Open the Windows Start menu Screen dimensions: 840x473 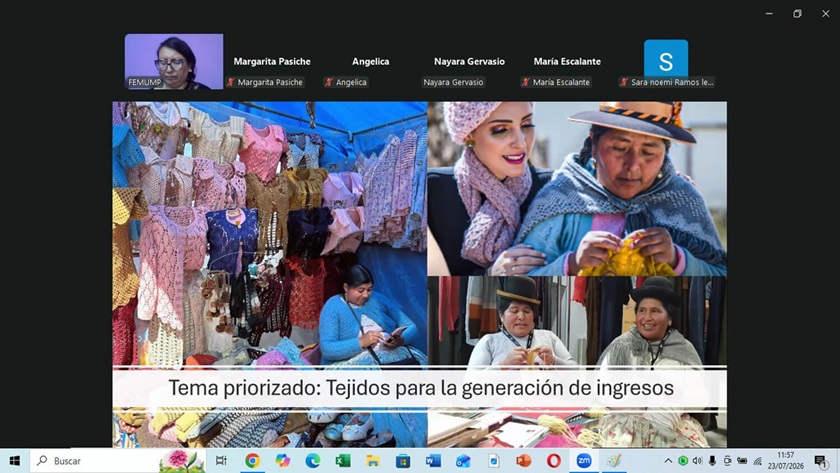[14, 461]
